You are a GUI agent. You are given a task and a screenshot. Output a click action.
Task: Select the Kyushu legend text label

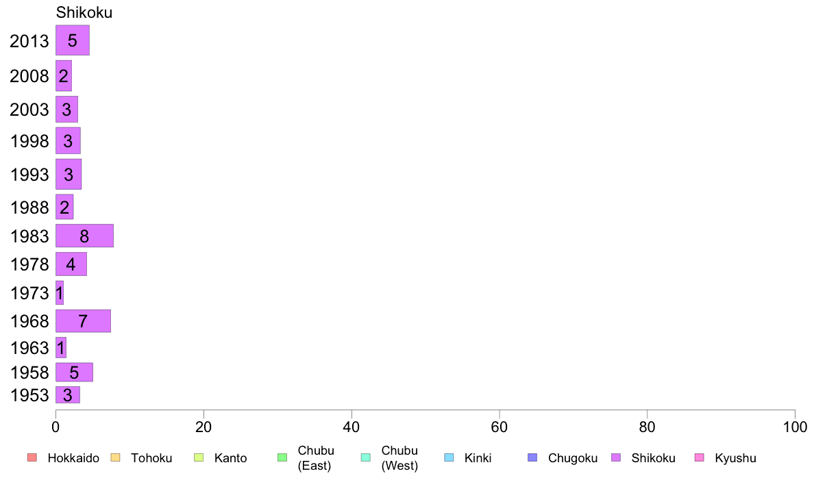point(735,458)
